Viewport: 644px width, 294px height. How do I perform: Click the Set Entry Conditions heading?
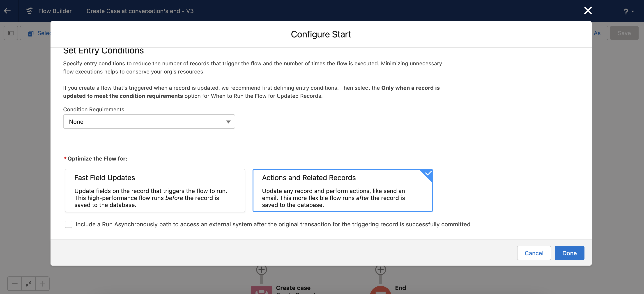103,51
